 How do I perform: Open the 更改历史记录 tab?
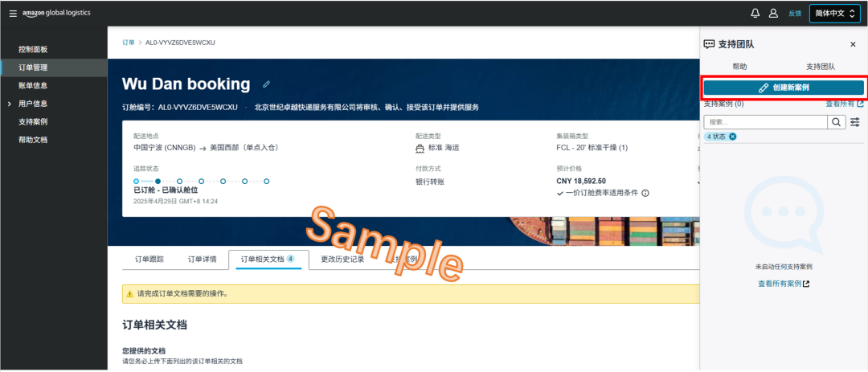(x=342, y=259)
